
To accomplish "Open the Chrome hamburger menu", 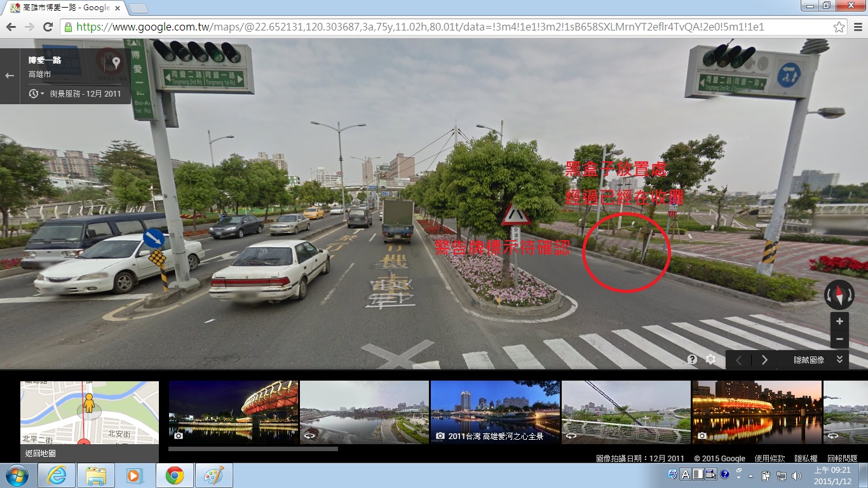I will tap(857, 27).
